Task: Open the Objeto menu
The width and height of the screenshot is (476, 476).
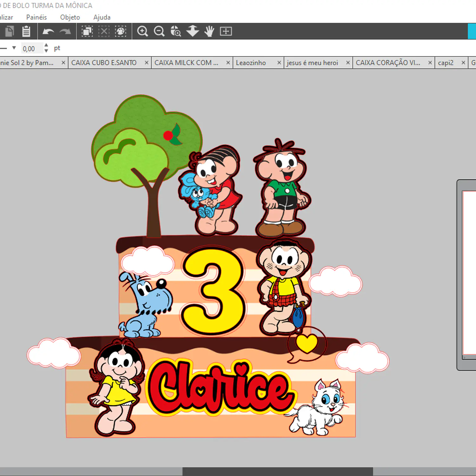Action: click(70, 17)
